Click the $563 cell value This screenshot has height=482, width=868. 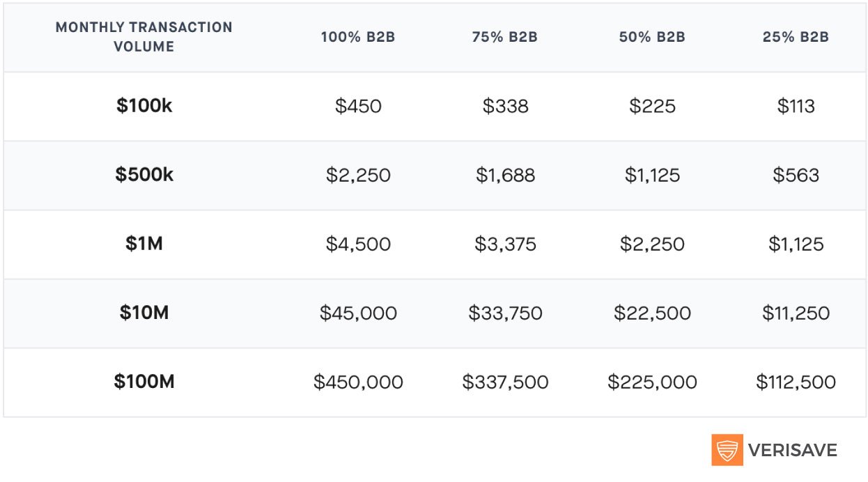796,176
